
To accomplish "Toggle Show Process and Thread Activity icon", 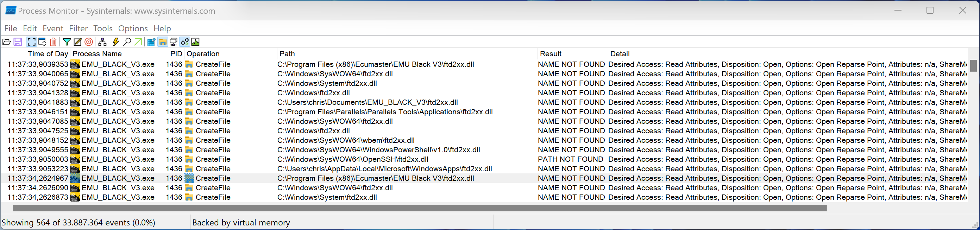I will point(184,42).
